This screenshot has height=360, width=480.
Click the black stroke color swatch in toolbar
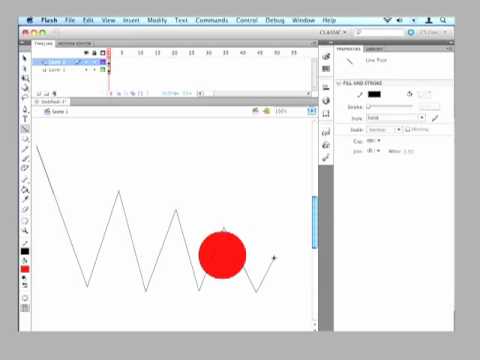point(25,251)
